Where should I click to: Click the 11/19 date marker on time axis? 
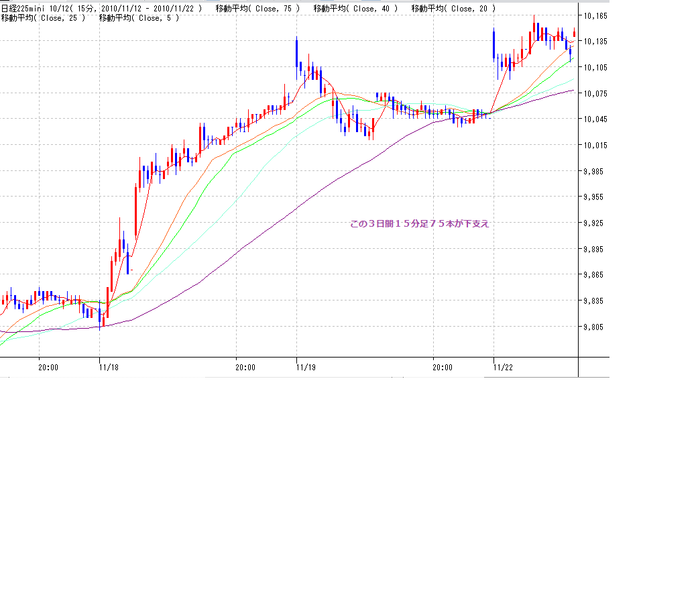pos(306,367)
